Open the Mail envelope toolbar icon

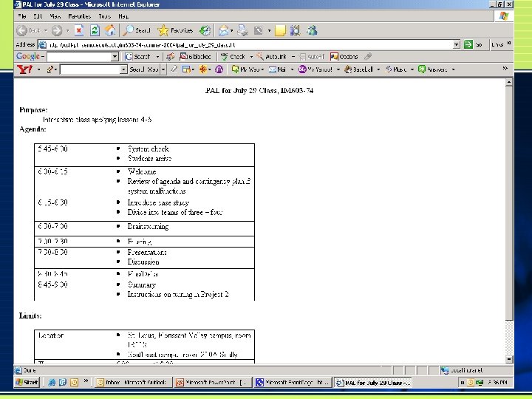[223, 30]
